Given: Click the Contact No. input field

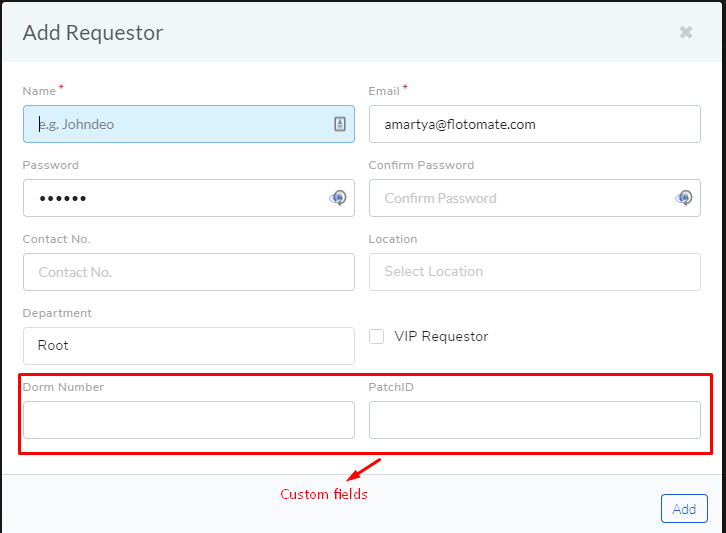Looking at the screenshot, I should coord(189,272).
